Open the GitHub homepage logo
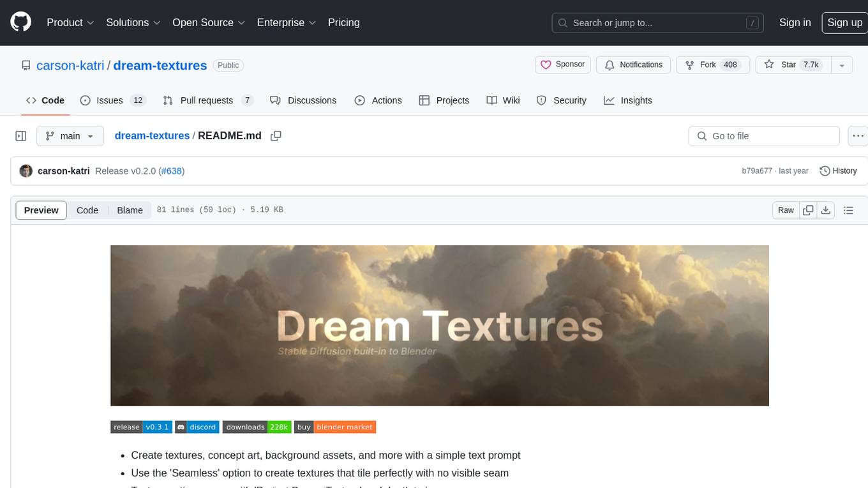 [x=20, y=22]
